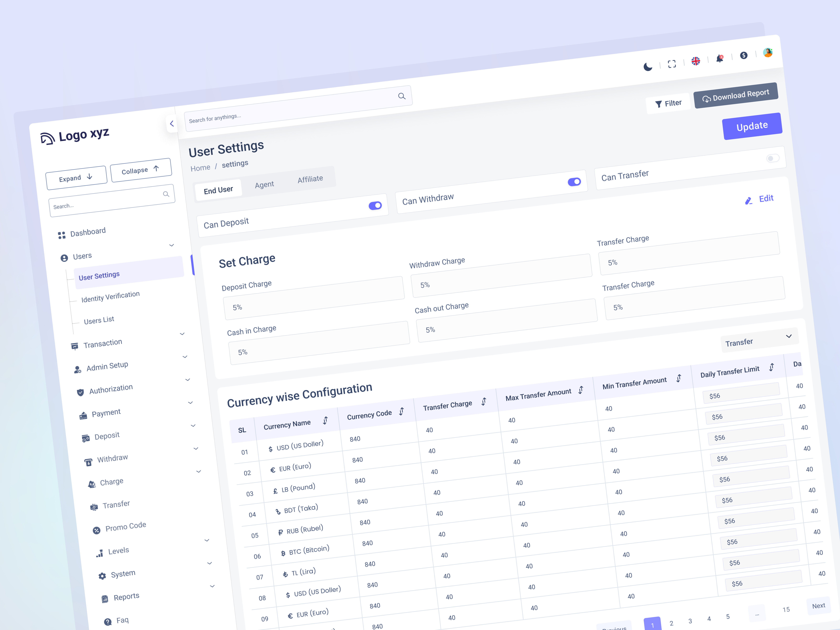Image resolution: width=840 pixels, height=630 pixels.
Task: Expand the Admin Setup chevron
Action: [x=185, y=357]
